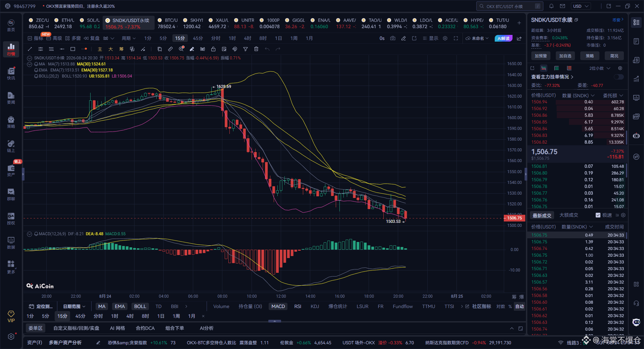Select the rectangle drawing tool
The height and width of the screenshot is (349, 644).
[x=73, y=49]
